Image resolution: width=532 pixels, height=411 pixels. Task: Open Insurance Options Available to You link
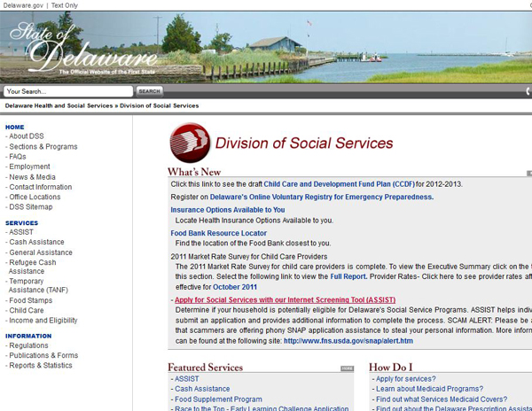(228, 210)
